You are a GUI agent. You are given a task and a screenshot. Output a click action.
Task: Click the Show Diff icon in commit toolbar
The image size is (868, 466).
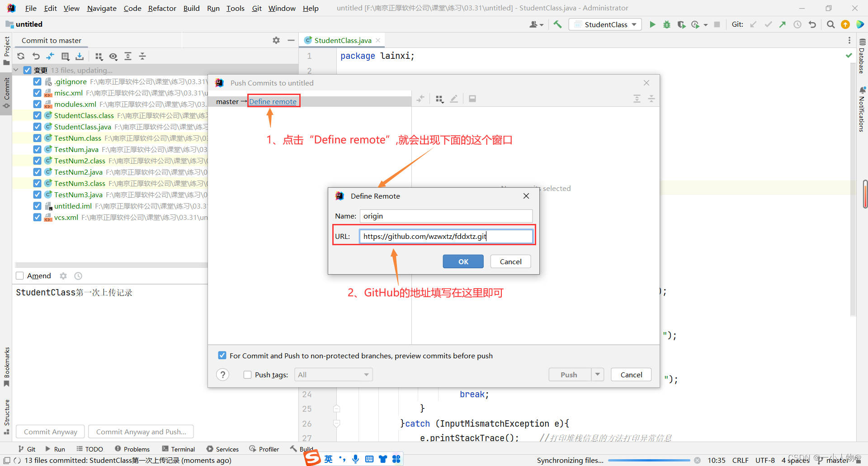[x=50, y=56]
